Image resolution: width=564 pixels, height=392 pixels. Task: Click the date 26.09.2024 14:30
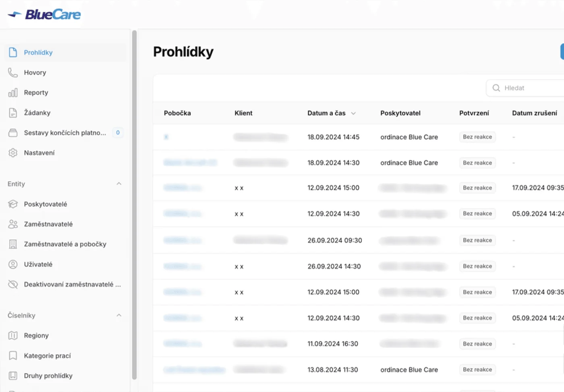334,266
